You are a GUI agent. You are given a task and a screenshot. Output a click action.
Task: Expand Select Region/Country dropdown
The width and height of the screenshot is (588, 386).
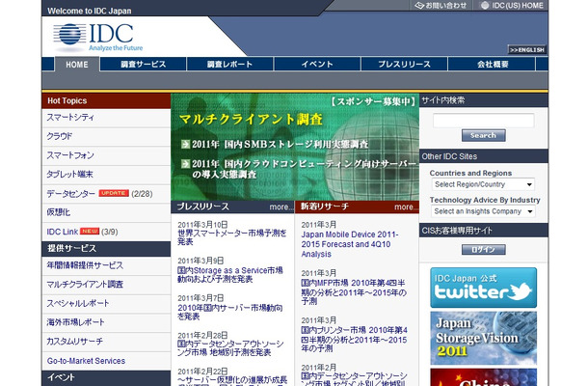[483, 184]
